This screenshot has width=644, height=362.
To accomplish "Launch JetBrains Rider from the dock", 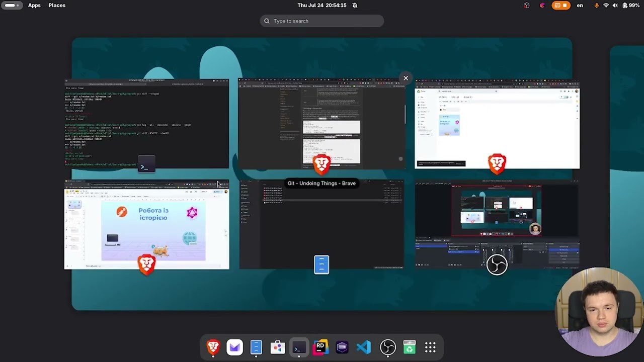I will (x=320, y=347).
